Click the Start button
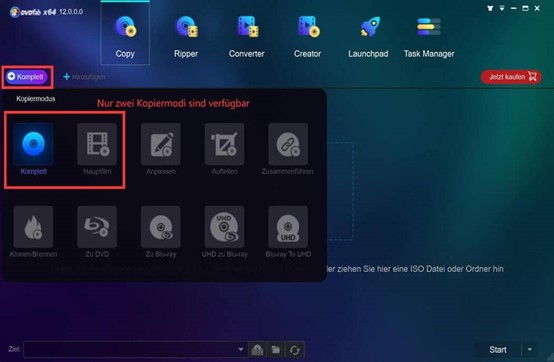The image size is (554, 362). click(498, 350)
